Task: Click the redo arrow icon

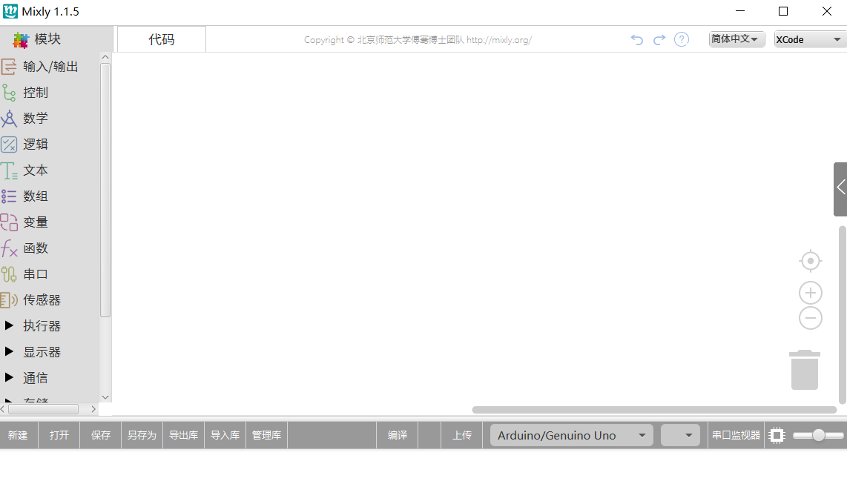Action: pos(659,39)
